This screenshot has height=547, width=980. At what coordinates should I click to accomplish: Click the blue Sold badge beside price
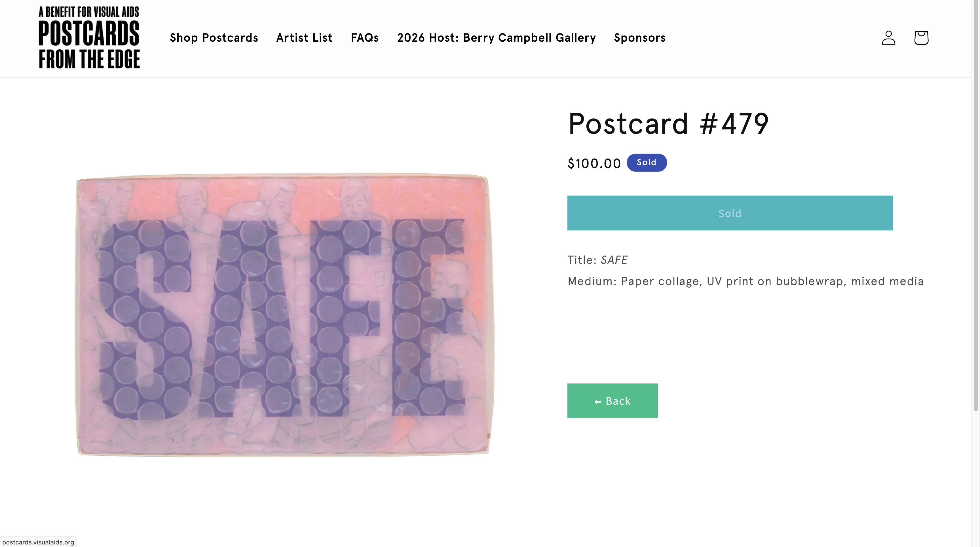646,163
